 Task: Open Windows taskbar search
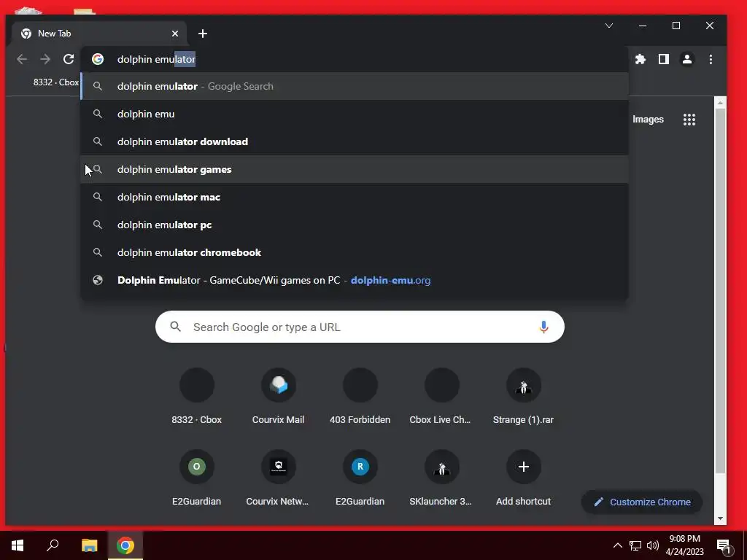[53, 545]
